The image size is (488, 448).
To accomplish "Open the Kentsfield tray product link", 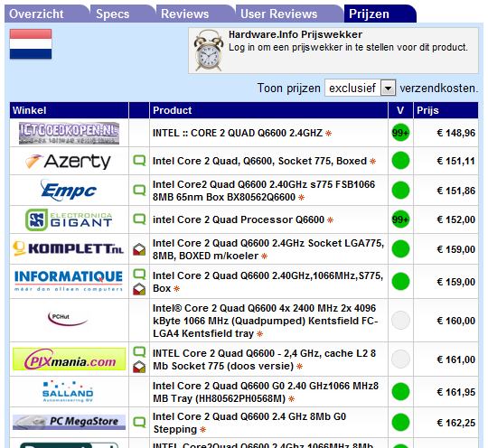I will pos(265,321).
